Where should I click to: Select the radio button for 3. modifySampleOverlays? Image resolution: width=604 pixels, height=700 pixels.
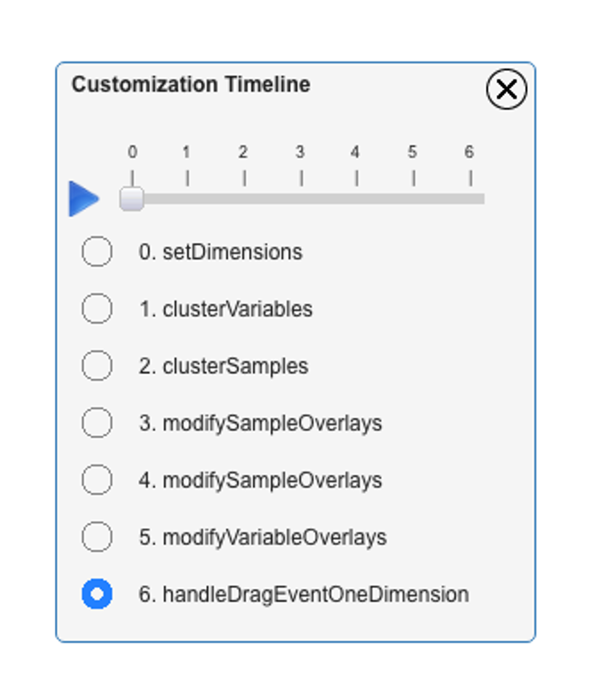point(97,423)
